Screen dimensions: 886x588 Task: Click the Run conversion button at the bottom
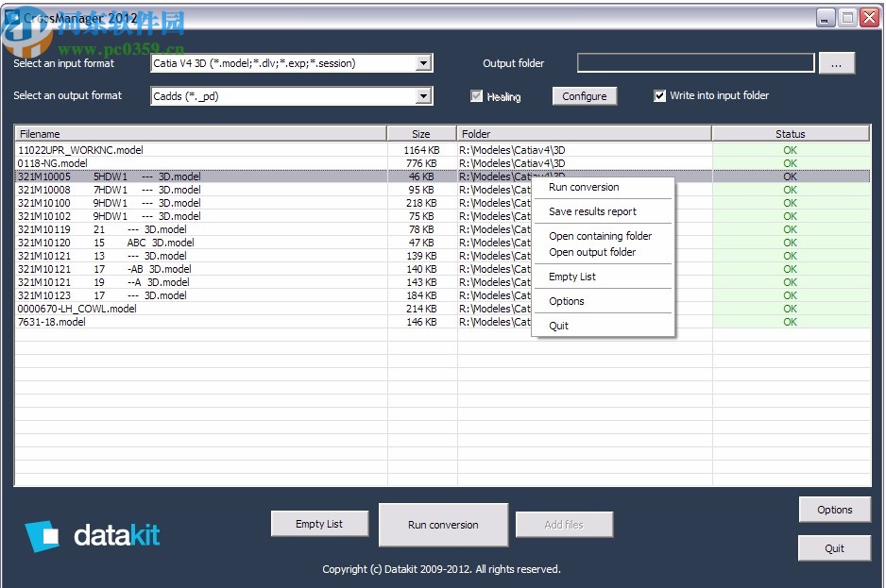[443, 524]
